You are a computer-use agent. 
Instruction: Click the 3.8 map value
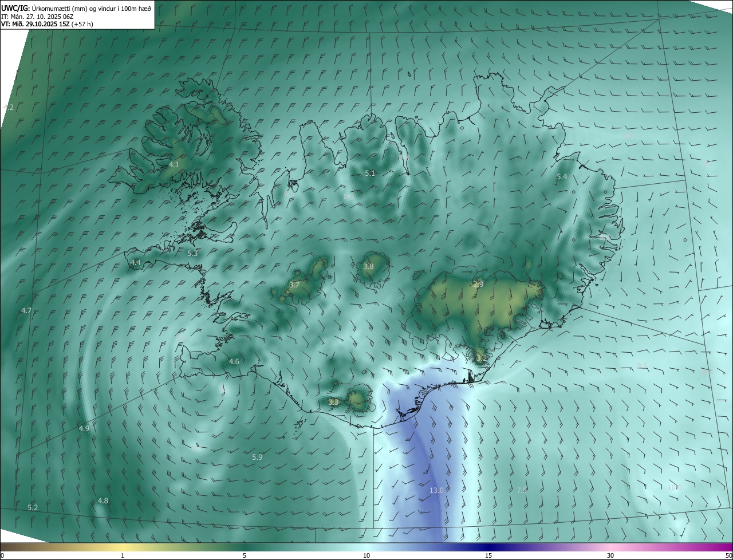tap(368, 266)
